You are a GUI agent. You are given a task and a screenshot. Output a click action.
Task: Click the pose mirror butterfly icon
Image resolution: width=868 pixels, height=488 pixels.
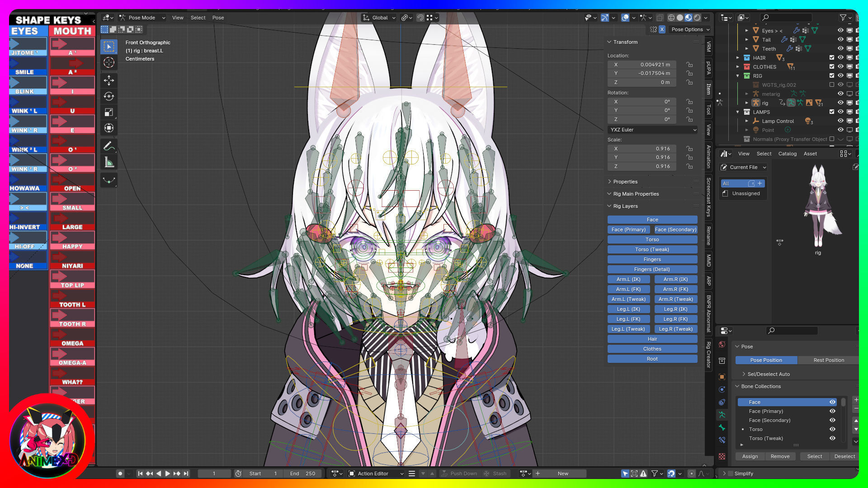point(653,29)
